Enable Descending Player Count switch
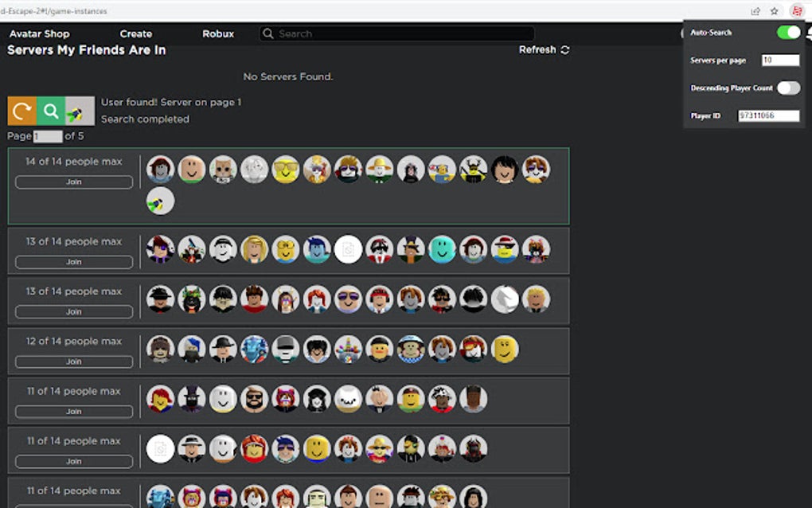812x508 pixels. (788, 88)
